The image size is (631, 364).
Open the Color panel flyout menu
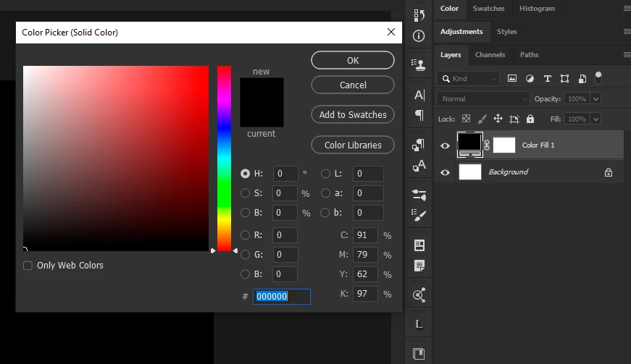[627, 9]
